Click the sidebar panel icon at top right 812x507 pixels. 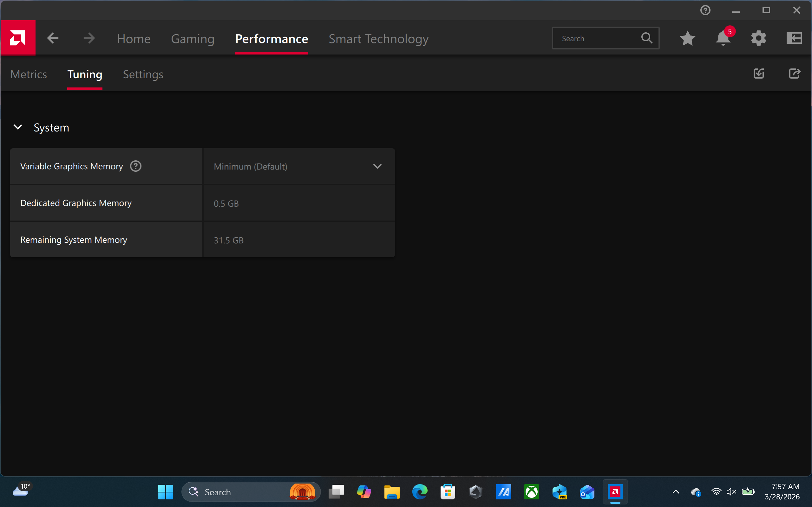click(794, 38)
